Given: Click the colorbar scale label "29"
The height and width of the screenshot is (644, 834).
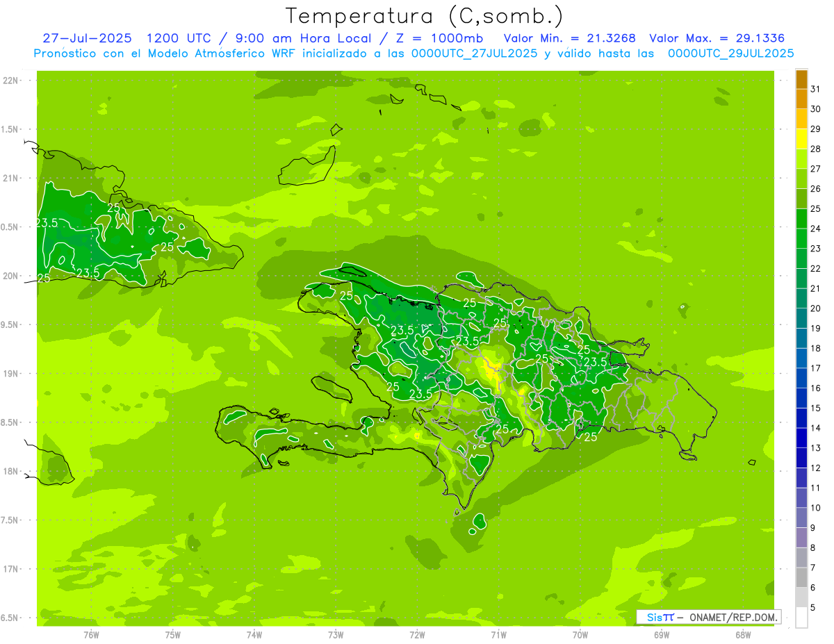Looking at the screenshot, I should coord(816,129).
